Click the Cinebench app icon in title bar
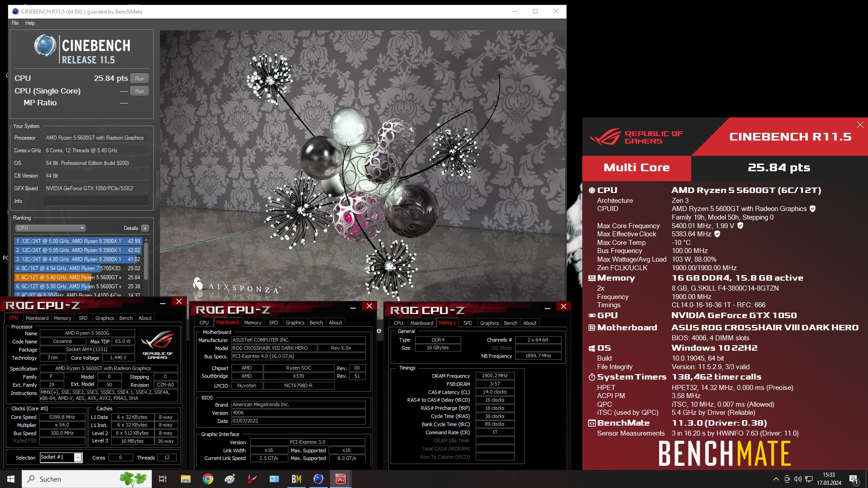This screenshot has width=868, height=488. pyautogui.click(x=16, y=12)
